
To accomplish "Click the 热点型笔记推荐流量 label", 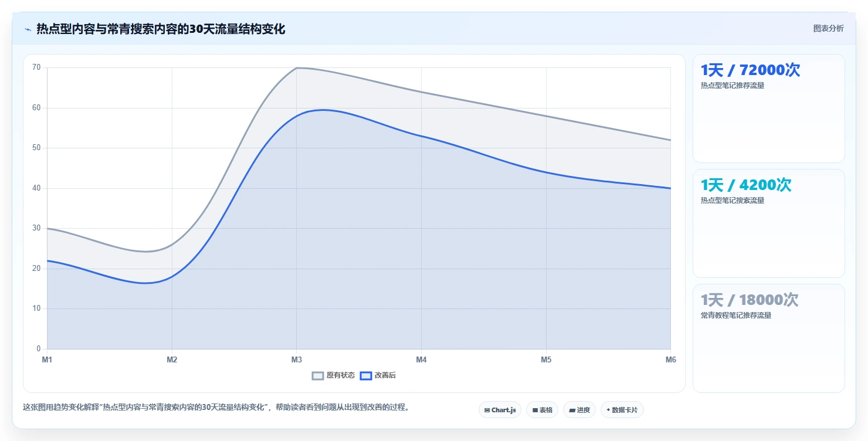I will pyautogui.click(x=733, y=86).
